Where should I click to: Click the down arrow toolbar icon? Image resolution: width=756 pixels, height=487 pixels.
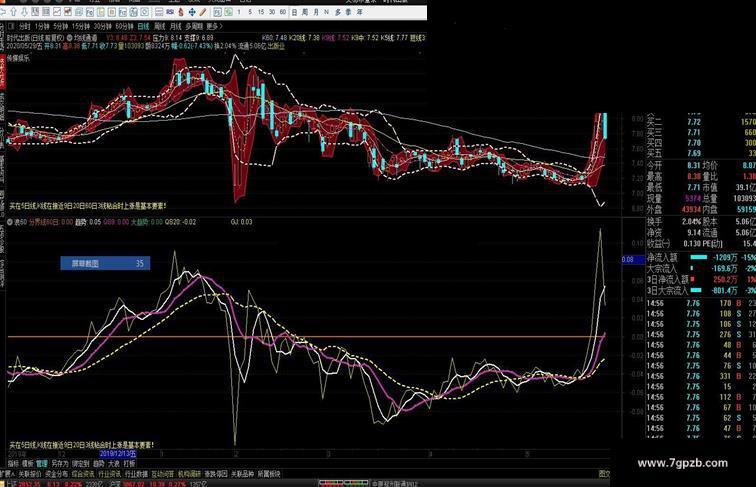24,12
